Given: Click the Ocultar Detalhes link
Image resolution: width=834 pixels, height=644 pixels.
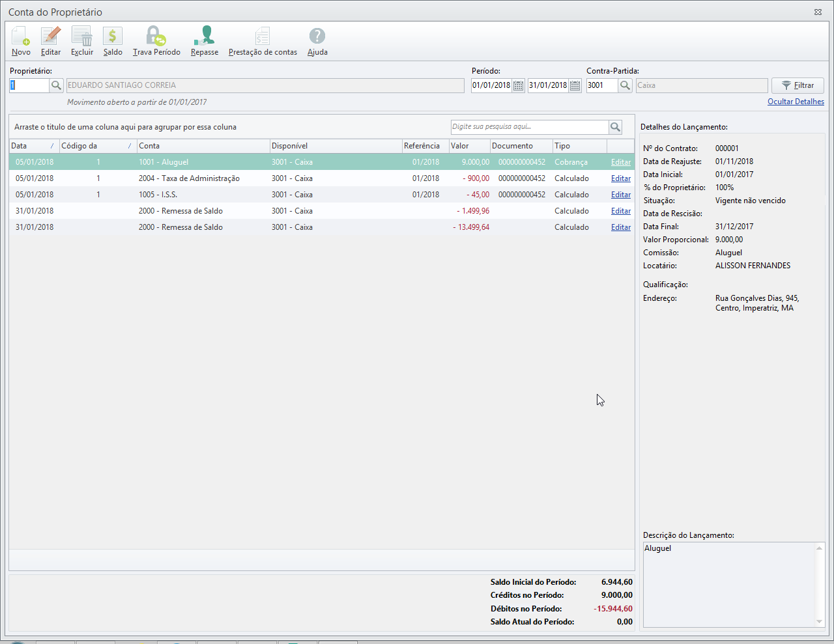Looking at the screenshot, I should point(796,102).
